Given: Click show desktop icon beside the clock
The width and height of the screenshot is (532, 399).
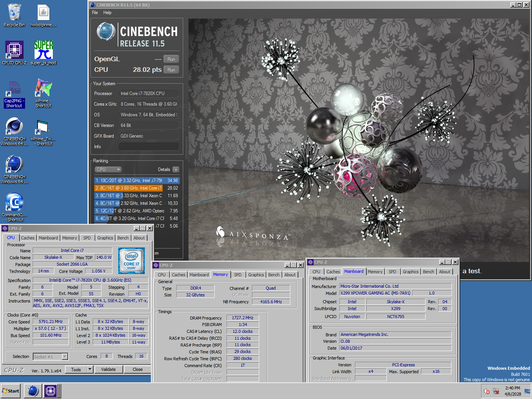Looking at the screenshot, I should click(x=527, y=391).
